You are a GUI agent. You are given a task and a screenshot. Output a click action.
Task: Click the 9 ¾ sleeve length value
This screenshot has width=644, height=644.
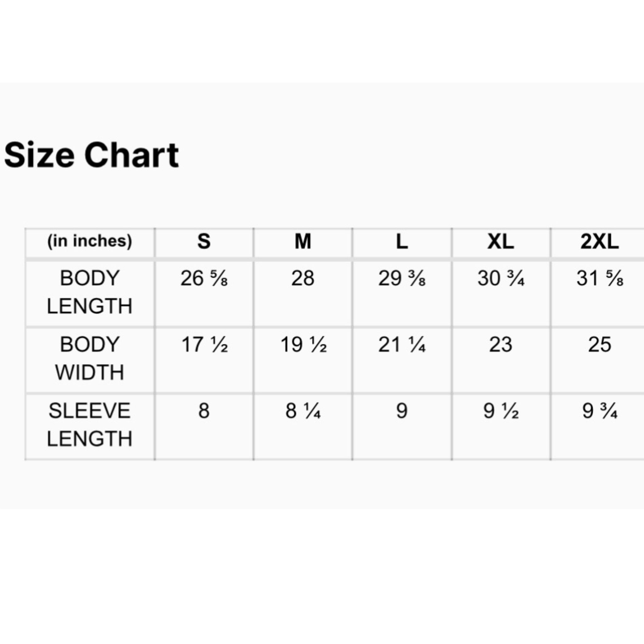click(x=599, y=411)
